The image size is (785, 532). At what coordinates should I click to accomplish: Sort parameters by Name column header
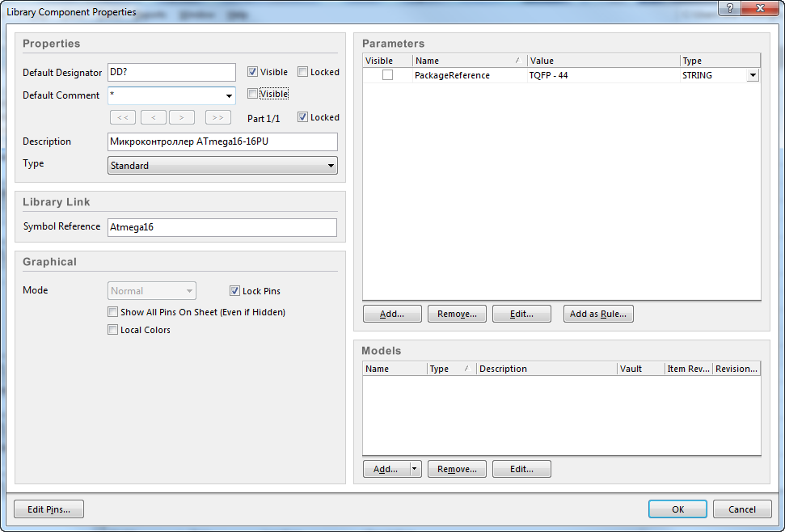click(x=470, y=61)
